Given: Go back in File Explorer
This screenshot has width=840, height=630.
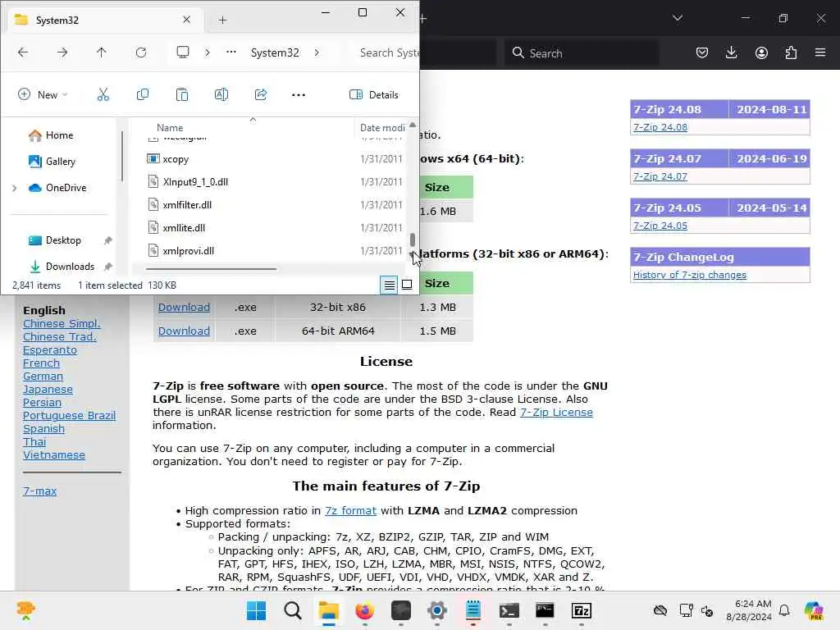Looking at the screenshot, I should [22, 52].
